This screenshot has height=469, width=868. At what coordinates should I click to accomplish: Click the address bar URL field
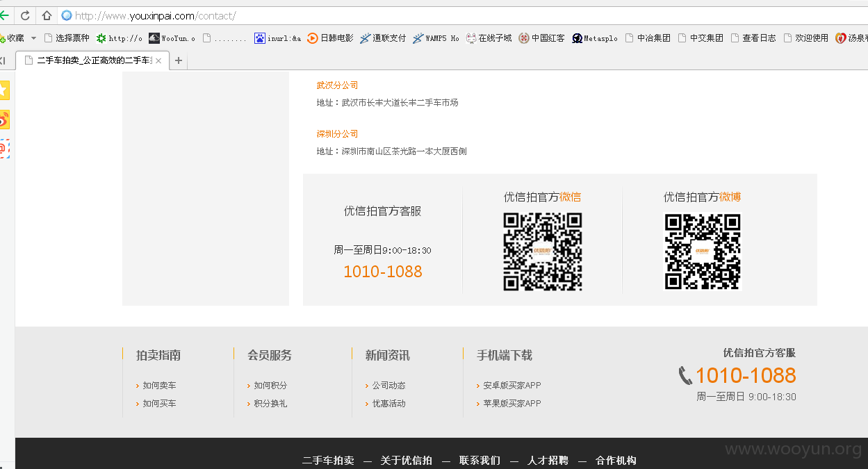point(462,15)
